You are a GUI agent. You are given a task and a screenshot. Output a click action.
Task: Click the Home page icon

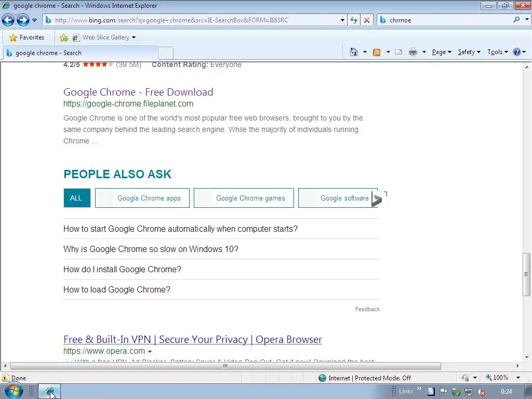(x=353, y=52)
